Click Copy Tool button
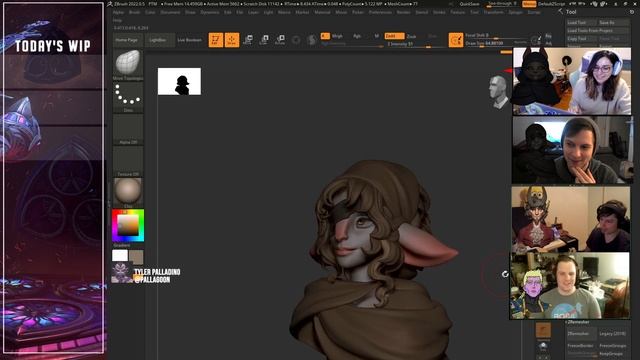This screenshot has height=360, width=640. point(581,39)
